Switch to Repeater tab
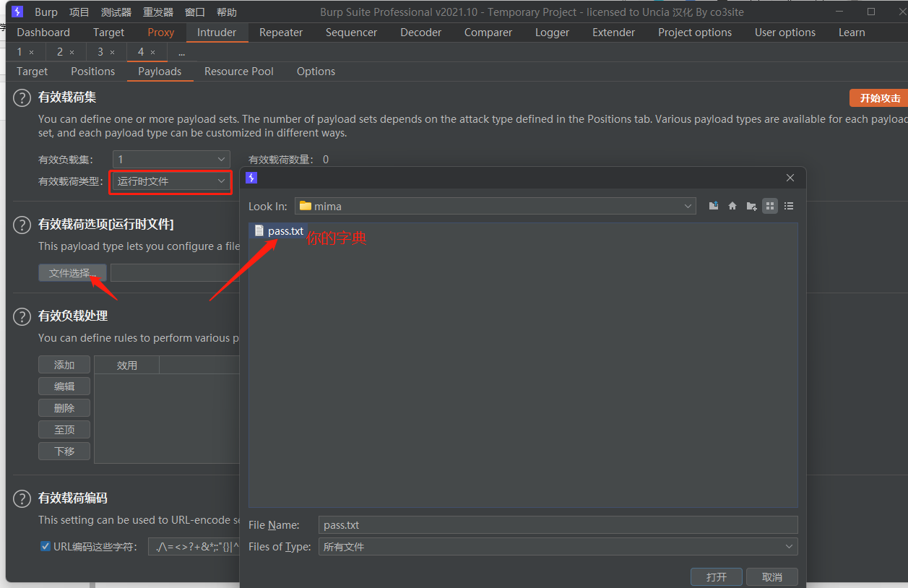The width and height of the screenshot is (908, 588). (x=281, y=33)
